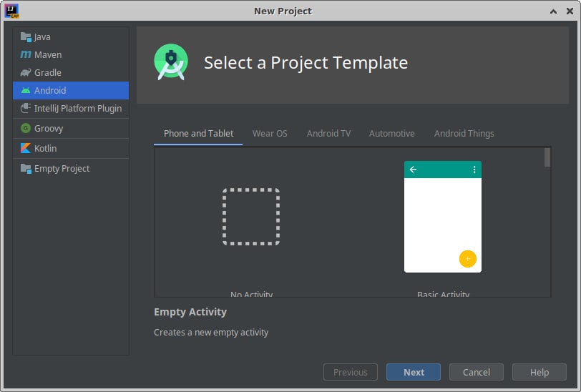Click the Next button
581x392 pixels.
(414, 372)
